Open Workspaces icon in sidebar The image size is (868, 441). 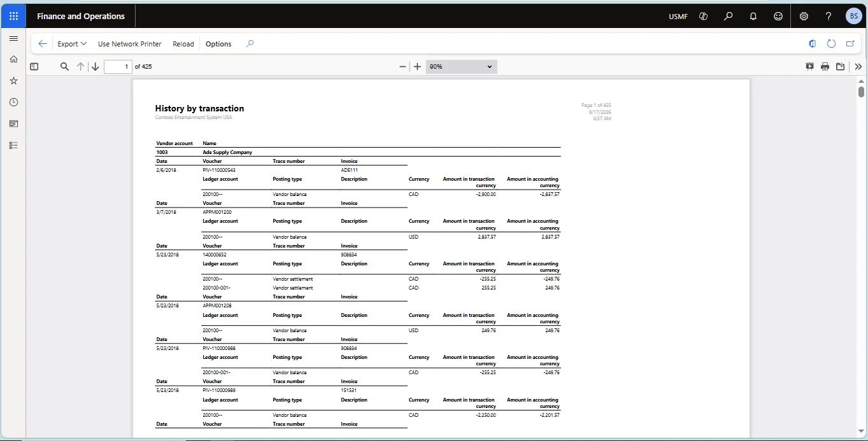tap(13, 123)
